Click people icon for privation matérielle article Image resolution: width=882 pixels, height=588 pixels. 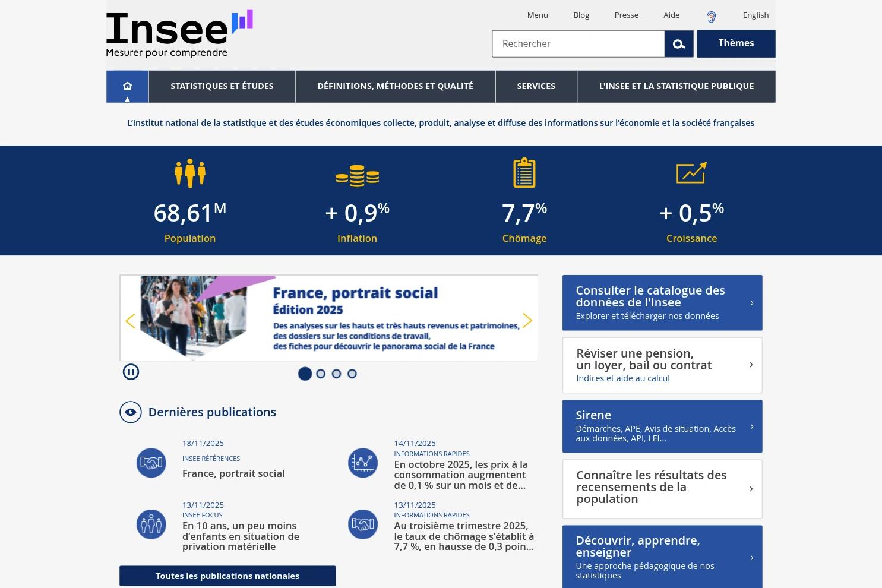point(151,524)
